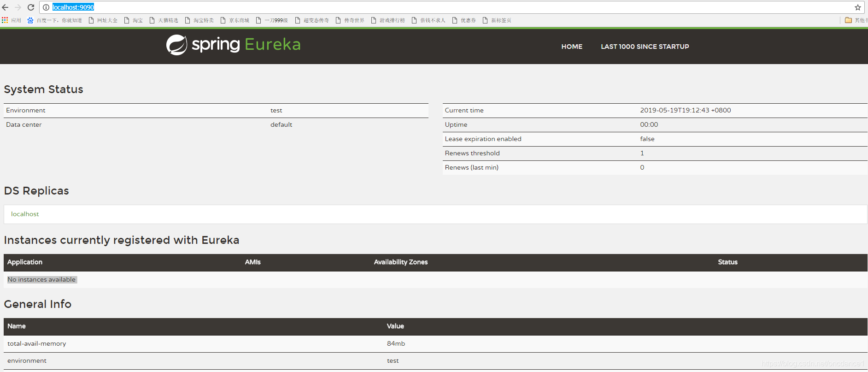
Task: Select the total-avail-memory row name
Action: coord(37,343)
